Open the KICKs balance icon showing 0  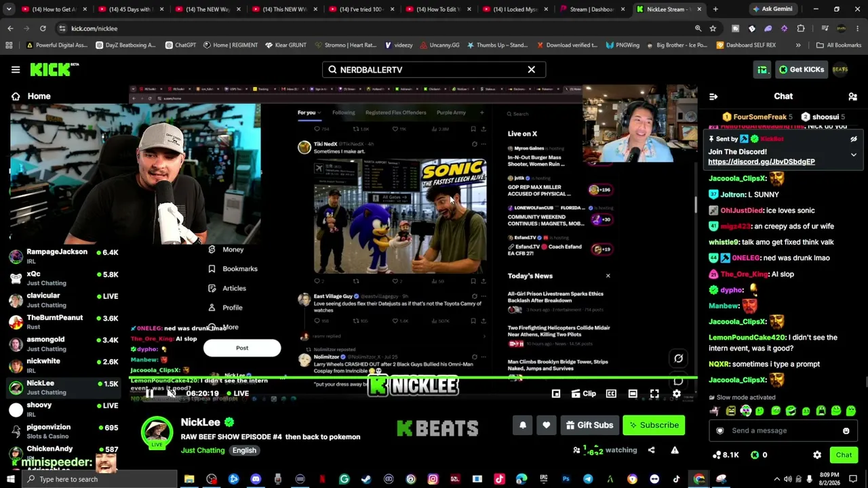tap(759, 455)
